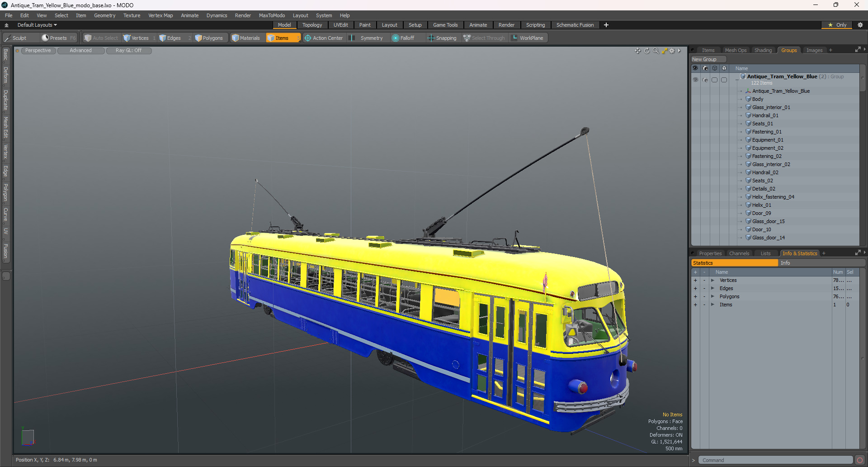The width and height of the screenshot is (868, 467).
Task: Click the viewport rotate icon
Action: 646,51
